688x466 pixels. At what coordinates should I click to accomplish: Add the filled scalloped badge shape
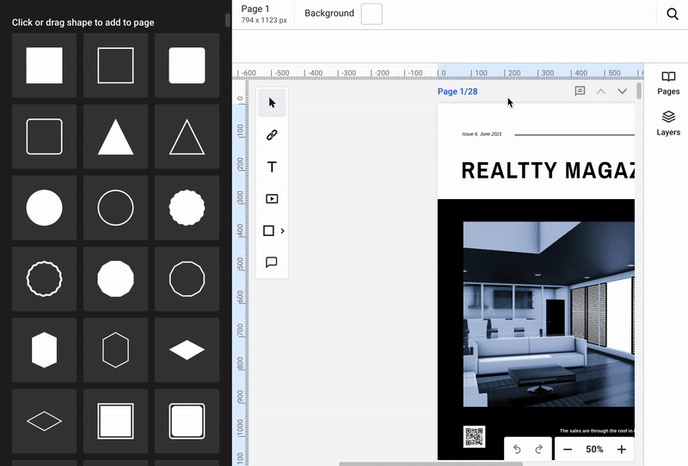[187, 208]
